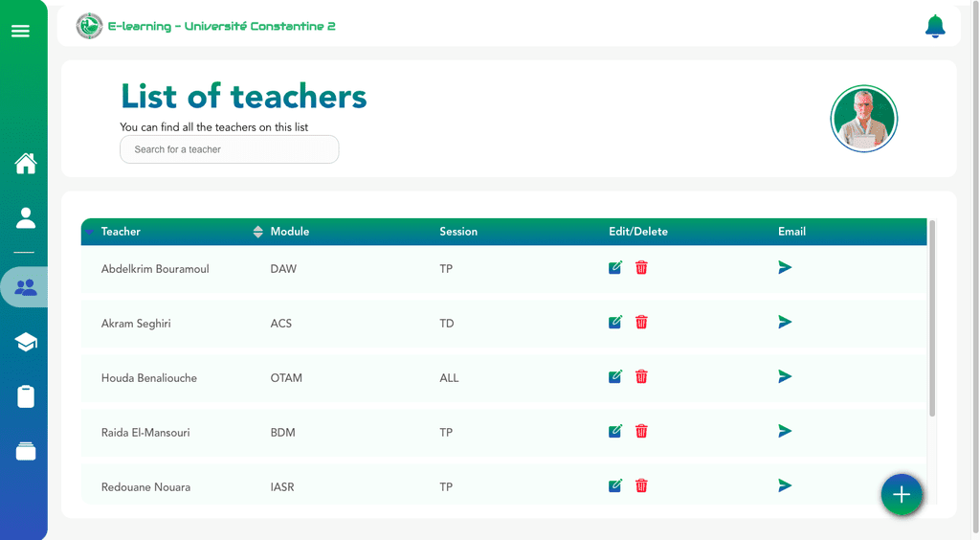Open notifications bell icon
980x540 pixels.
point(935,26)
